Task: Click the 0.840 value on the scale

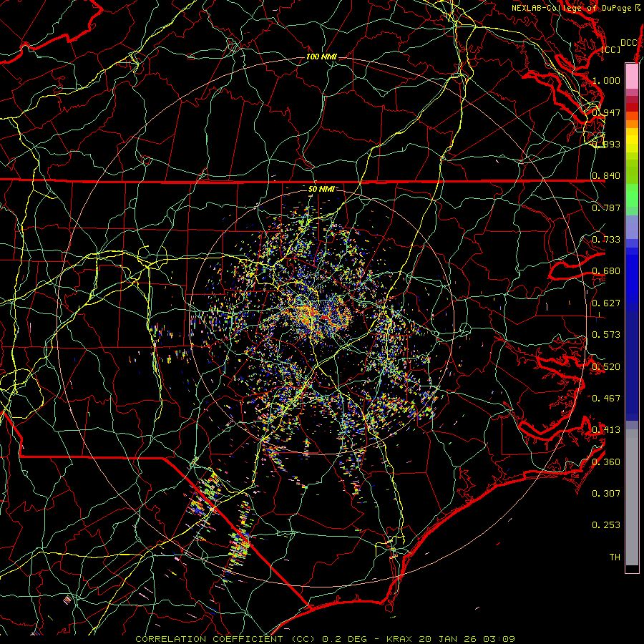Action: coord(606,176)
